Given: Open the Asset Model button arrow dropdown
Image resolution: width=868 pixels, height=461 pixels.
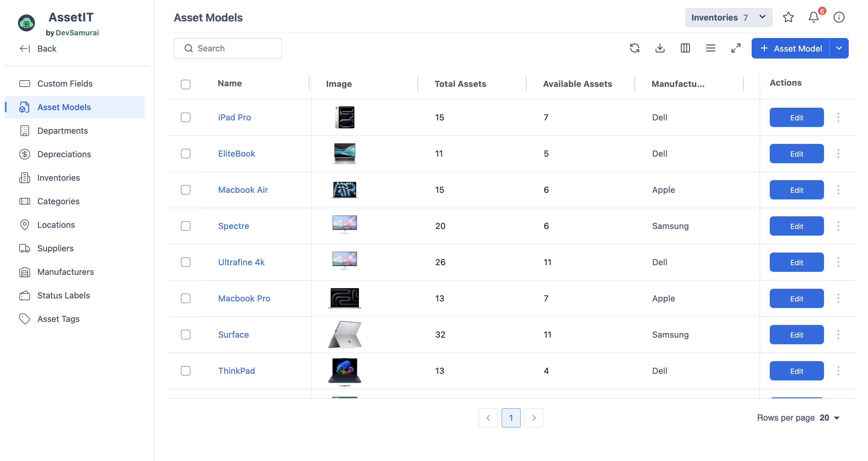Looking at the screenshot, I should pos(839,48).
